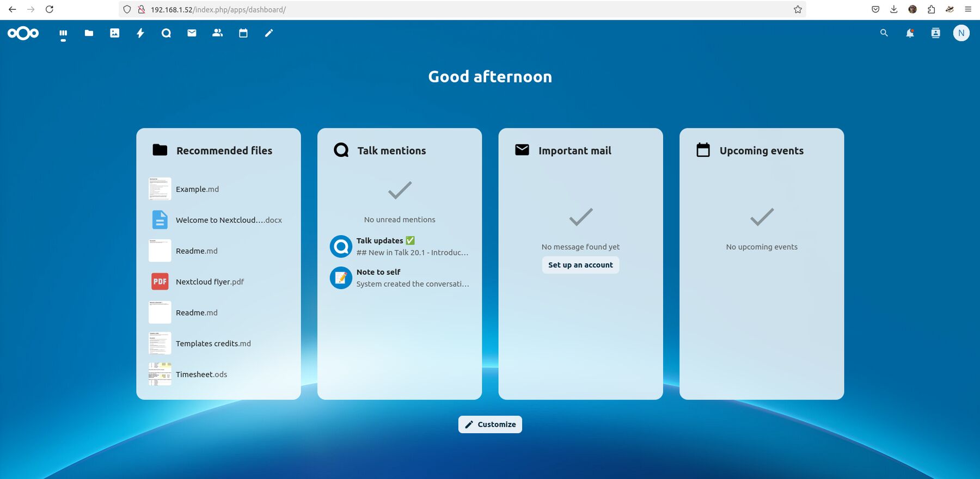Open the Dashboard app icon
Viewport: 980px width, 479px height.
(63, 33)
